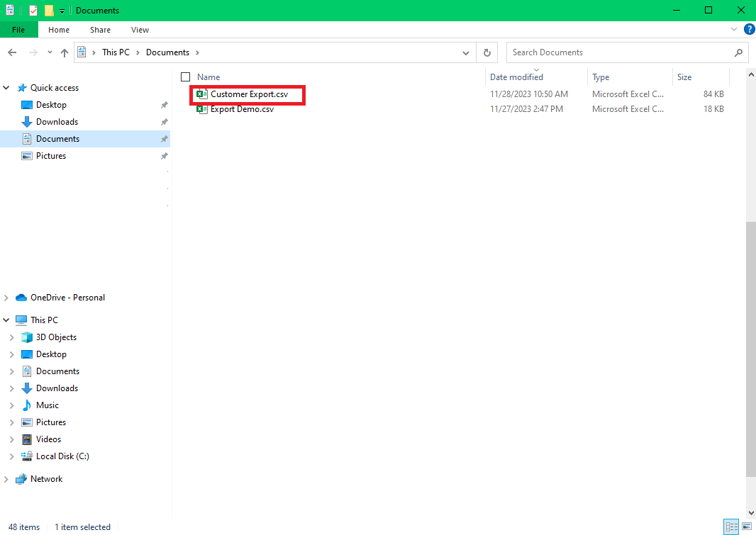Switch to details view in status bar
Screen dimensions: 756x535
point(730,526)
